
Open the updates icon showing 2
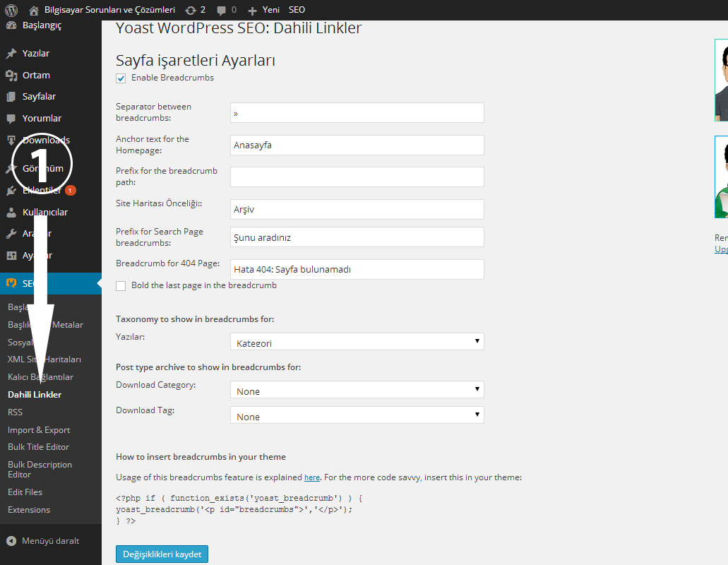tap(191, 10)
